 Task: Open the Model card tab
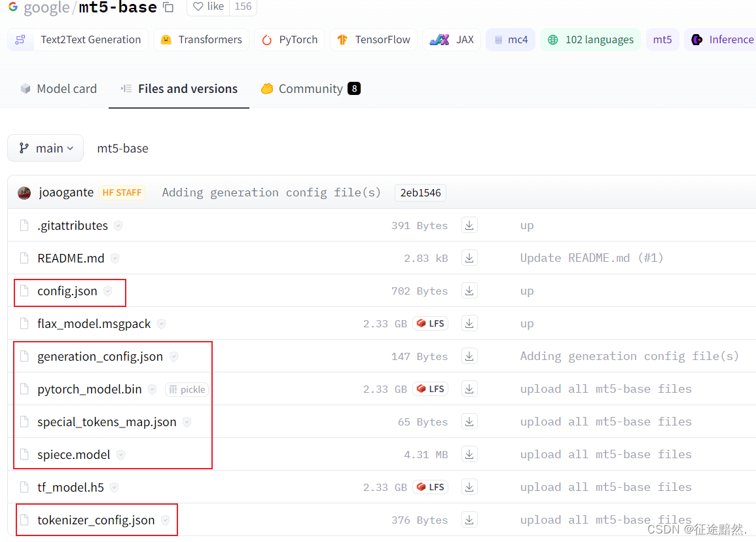click(x=58, y=89)
